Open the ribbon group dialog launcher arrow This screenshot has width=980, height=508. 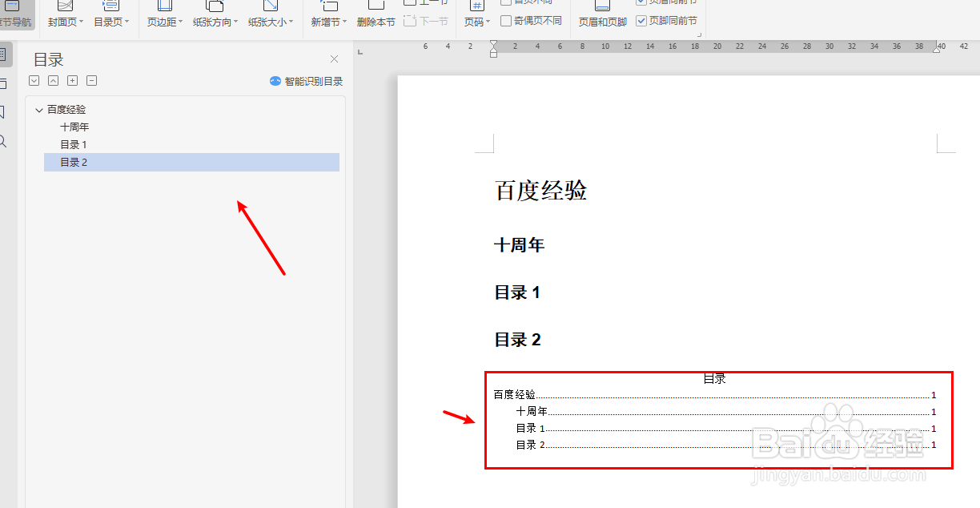click(x=700, y=35)
